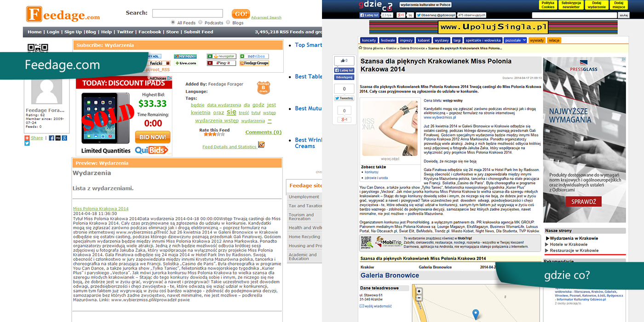The height and width of the screenshot is (322, 644).
Task: Open the zdrowie i uroda link
Action: pos(376,178)
